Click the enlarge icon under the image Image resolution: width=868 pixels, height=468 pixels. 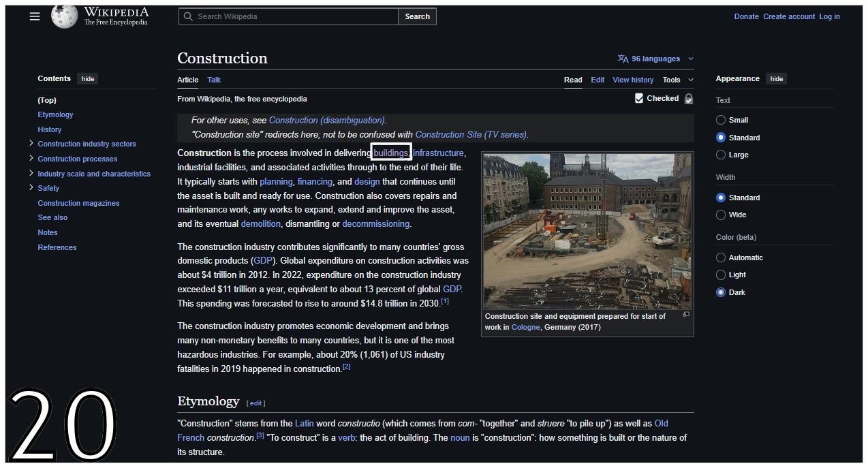(x=686, y=315)
